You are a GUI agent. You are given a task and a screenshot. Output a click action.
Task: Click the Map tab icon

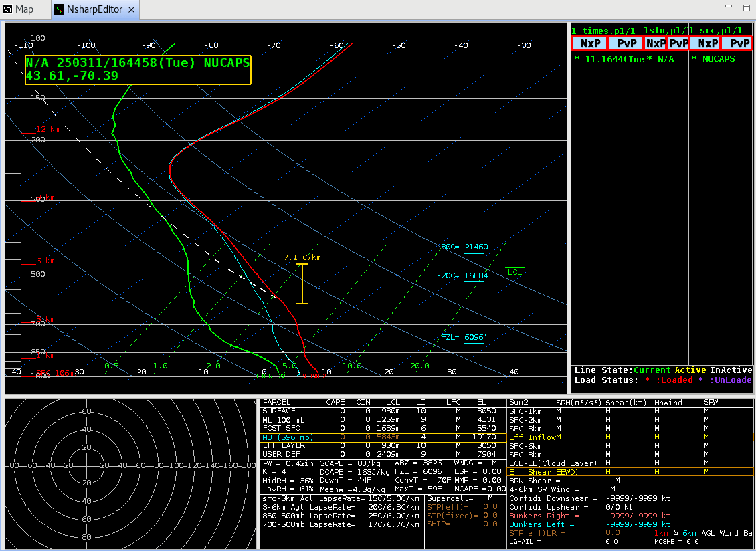point(7,9)
